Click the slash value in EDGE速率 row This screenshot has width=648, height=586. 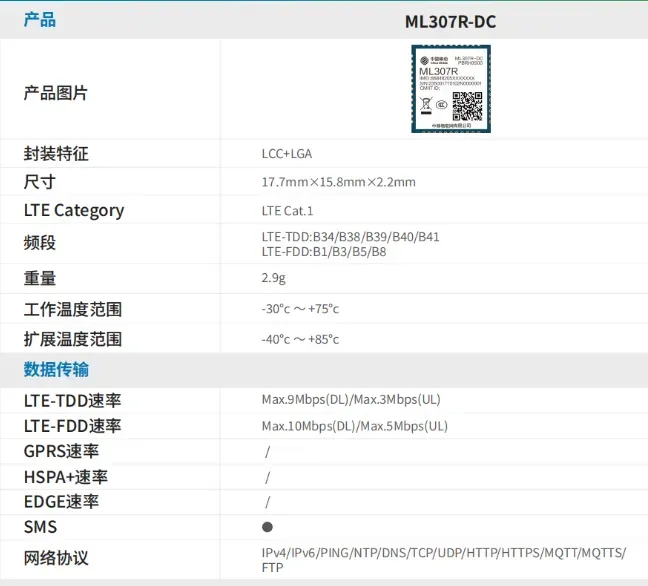267,502
